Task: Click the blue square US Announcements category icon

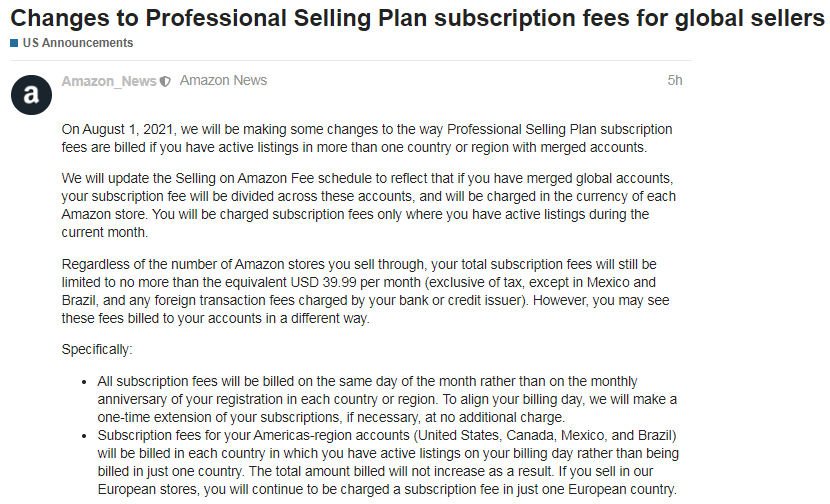Action: coord(14,43)
